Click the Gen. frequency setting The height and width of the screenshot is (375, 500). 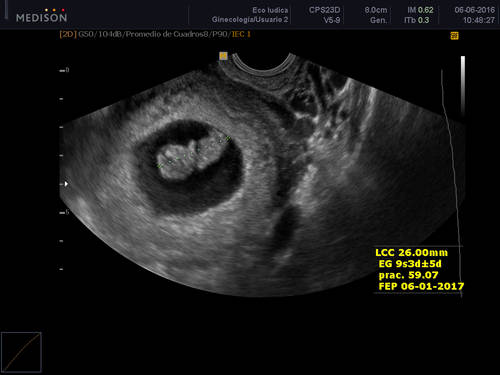378,20
